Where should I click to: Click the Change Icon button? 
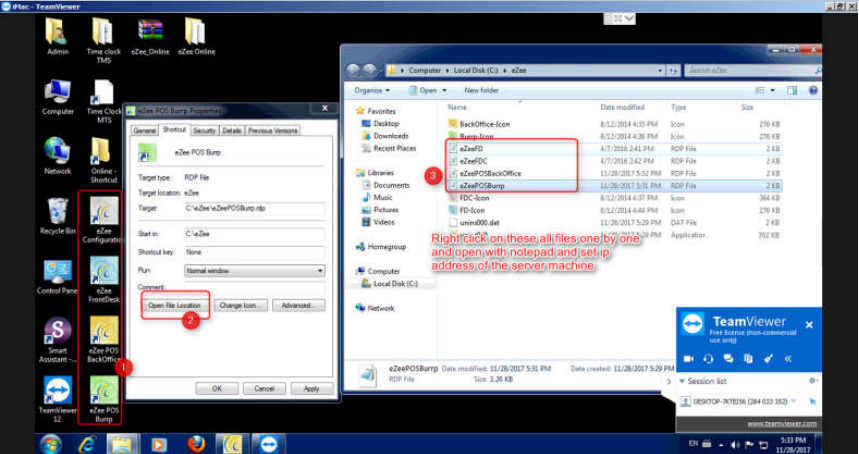click(240, 306)
